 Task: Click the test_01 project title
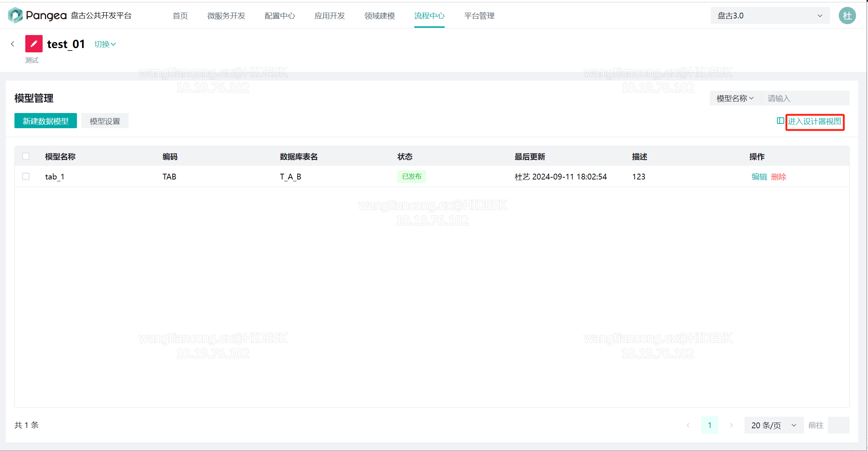tap(66, 44)
